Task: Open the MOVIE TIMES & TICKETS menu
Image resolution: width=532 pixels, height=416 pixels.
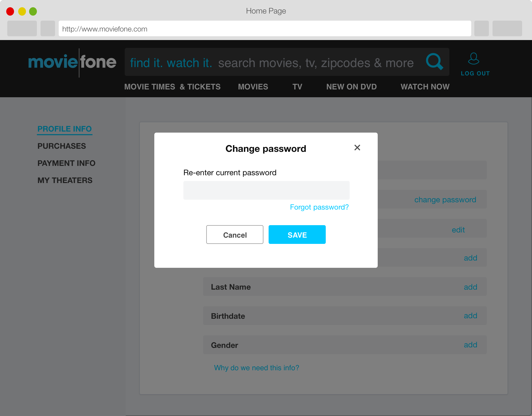Action: (172, 87)
